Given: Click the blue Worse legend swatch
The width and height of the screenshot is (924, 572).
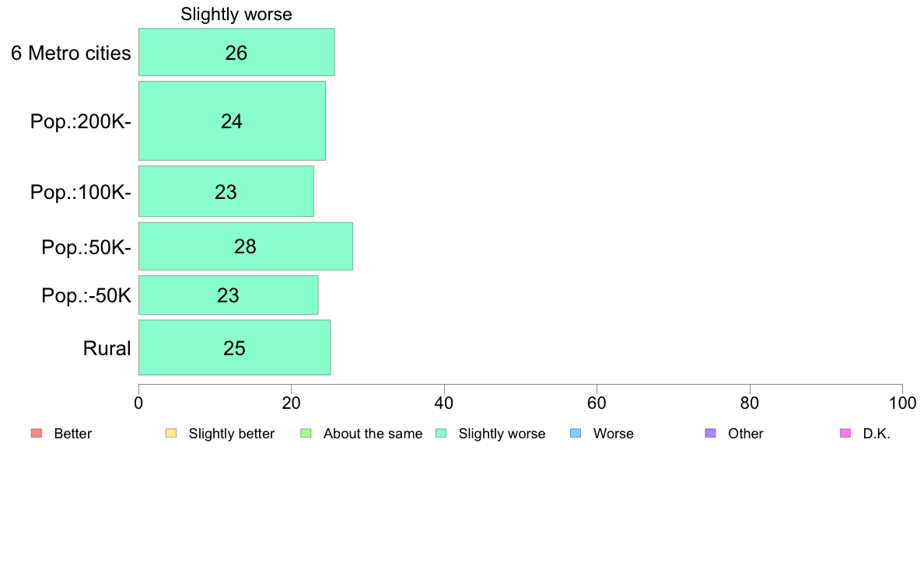Looking at the screenshot, I should (x=576, y=434).
